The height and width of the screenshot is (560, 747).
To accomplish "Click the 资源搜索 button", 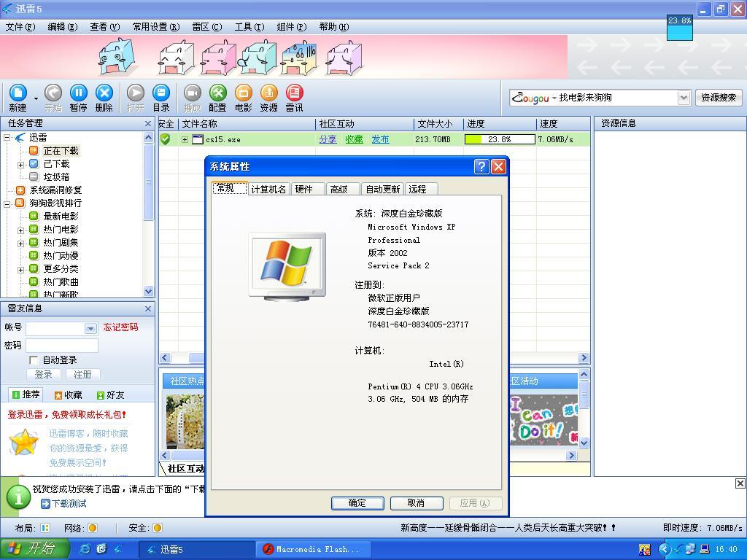I will point(719,98).
